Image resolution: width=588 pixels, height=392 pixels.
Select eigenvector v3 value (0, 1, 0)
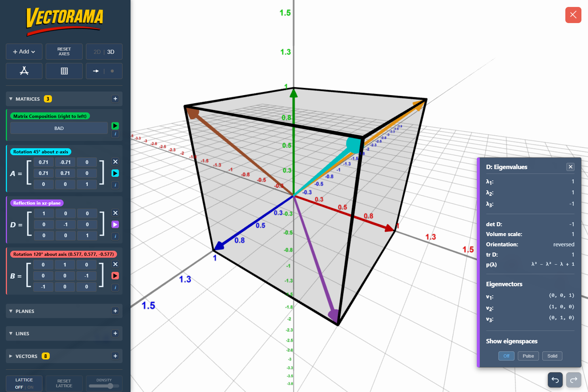point(561,318)
